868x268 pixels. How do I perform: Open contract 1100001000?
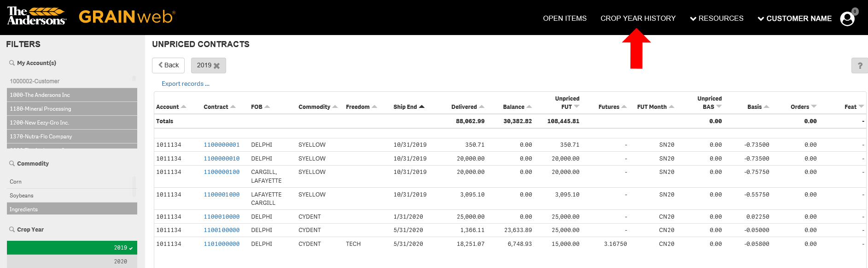(221, 195)
